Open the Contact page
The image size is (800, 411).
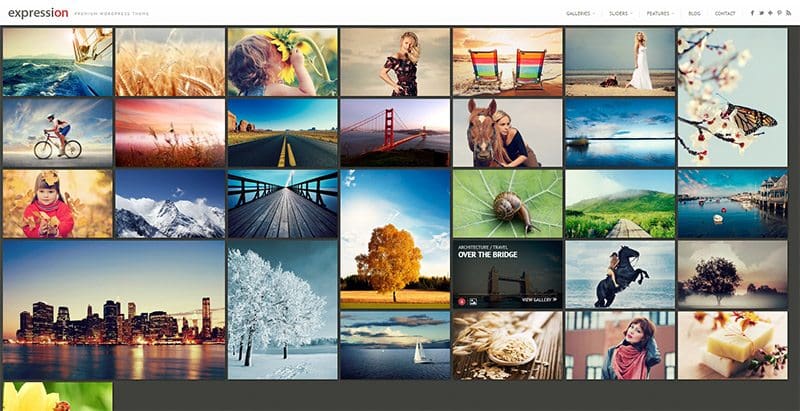point(725,14)
